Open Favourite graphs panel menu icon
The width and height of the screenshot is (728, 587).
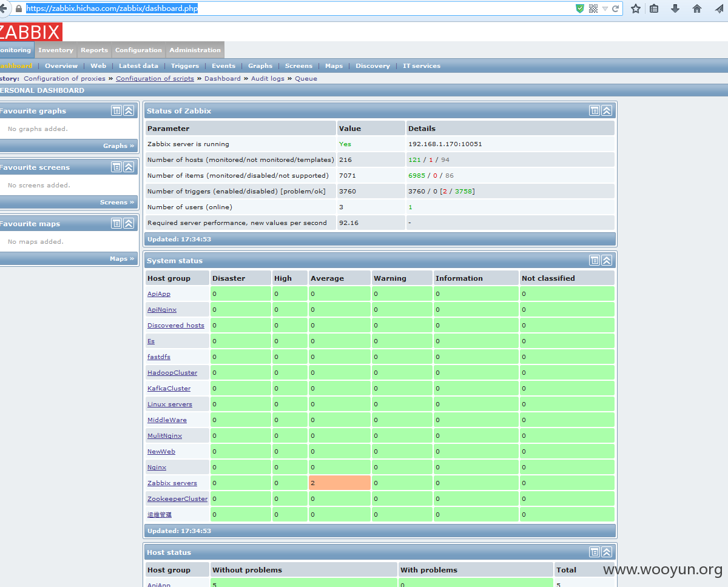click(x=116, y=110)
